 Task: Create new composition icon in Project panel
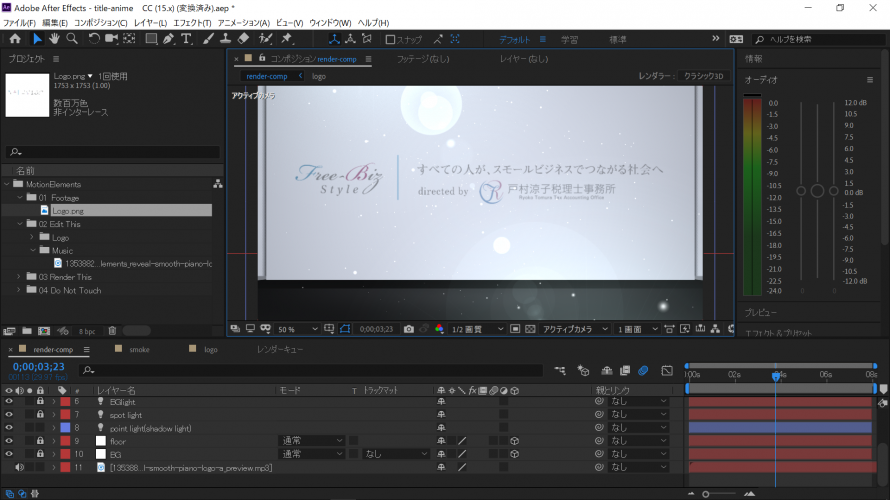44,331
